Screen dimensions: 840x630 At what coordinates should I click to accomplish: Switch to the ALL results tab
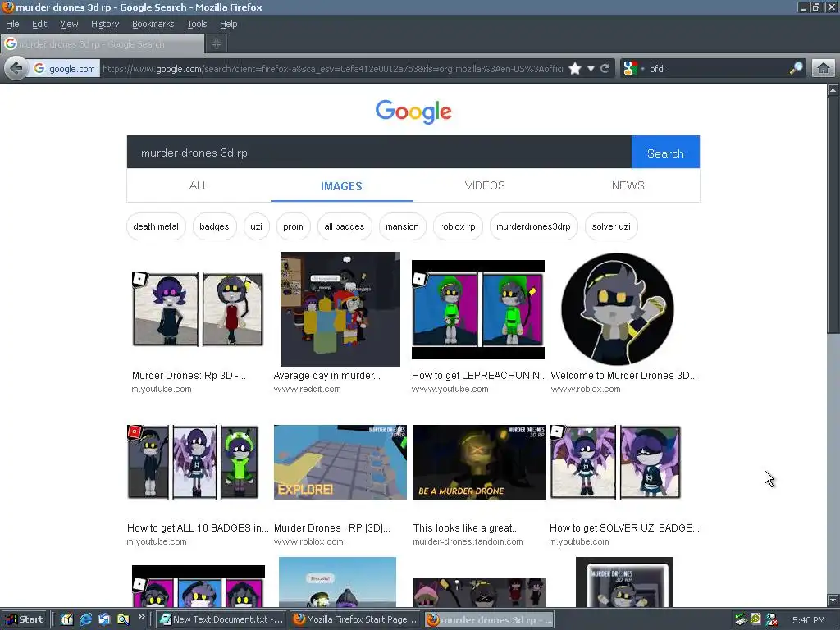pos(199,185)
